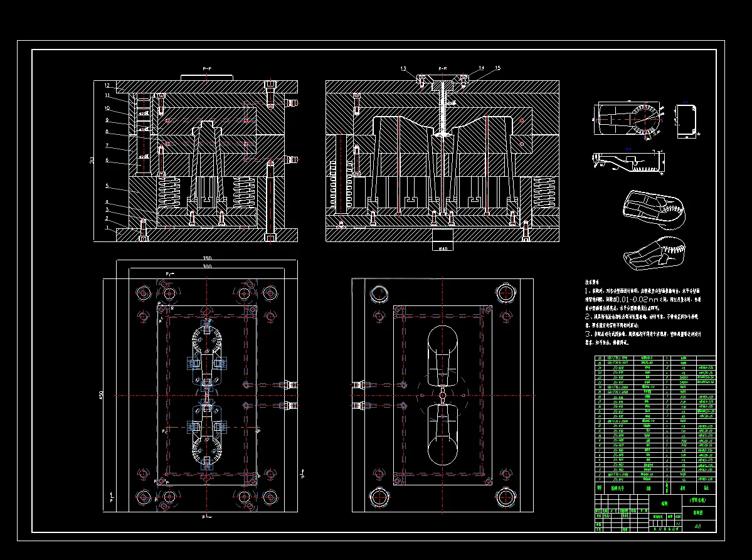
Task: Select the R-R section view label
Action: 443,69
